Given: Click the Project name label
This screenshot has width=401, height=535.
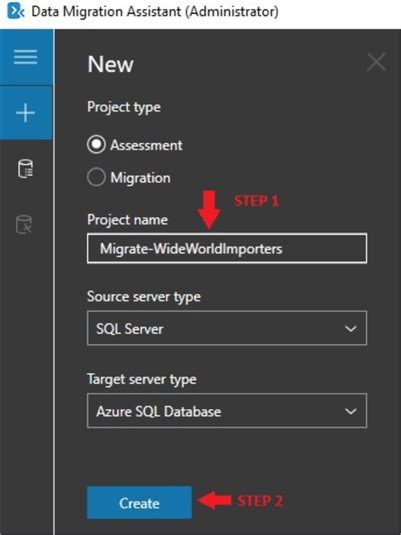Looking at the screenshot, I should click(127, 220).
